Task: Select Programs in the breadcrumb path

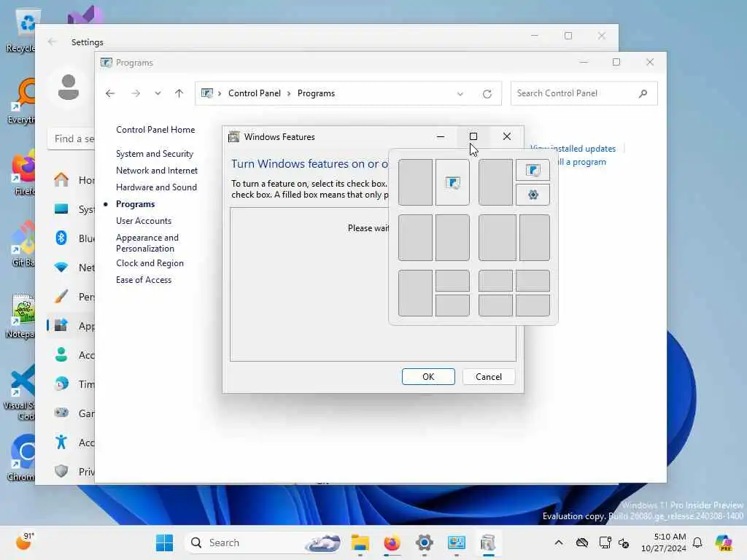Action: 316,93
